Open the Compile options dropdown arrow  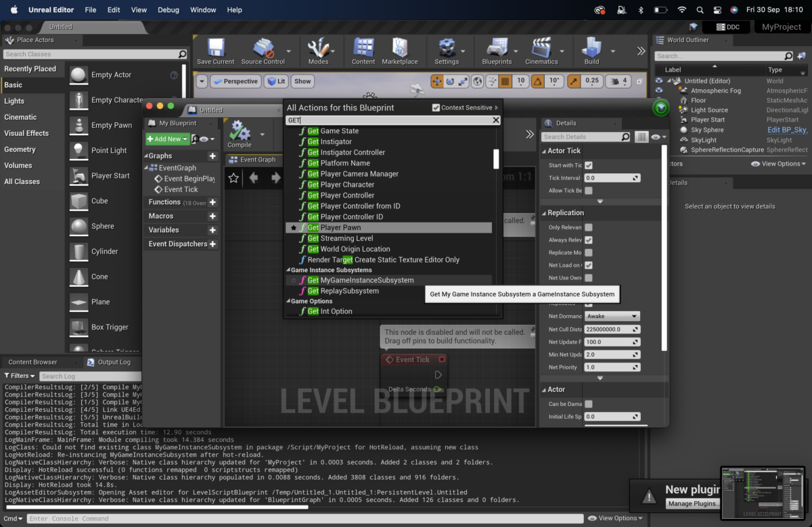pos(261,134)
